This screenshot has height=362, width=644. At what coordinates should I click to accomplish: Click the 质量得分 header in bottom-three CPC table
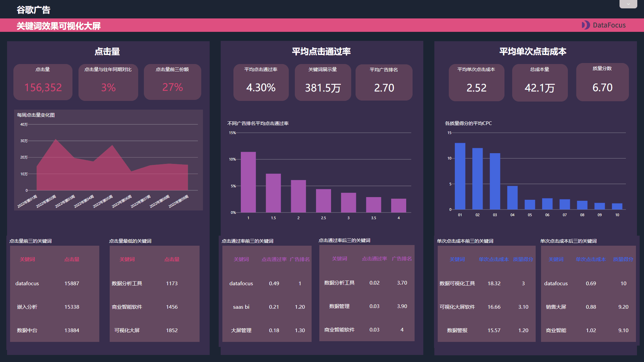623,259
